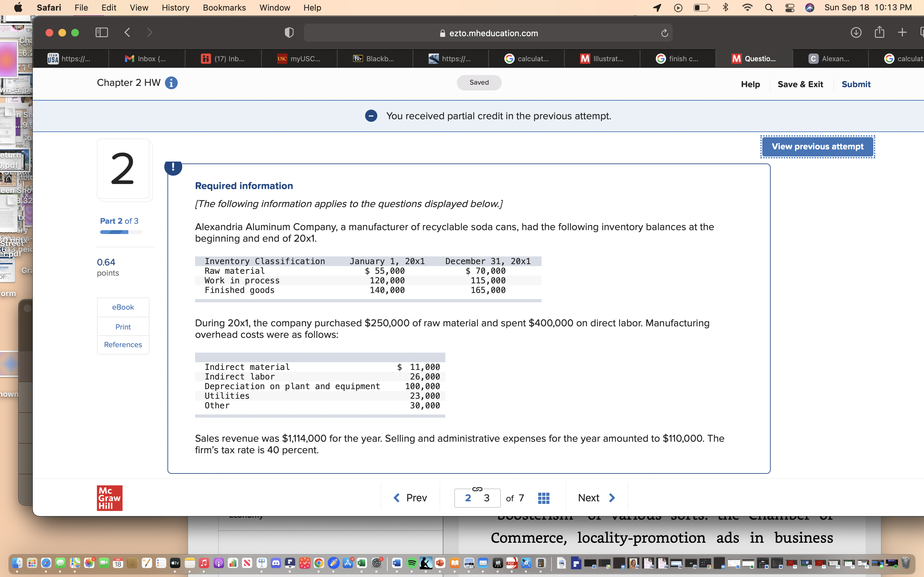Click the View previous attempt button
Screen dimensions: 924x577
click(x=817, y=146)
